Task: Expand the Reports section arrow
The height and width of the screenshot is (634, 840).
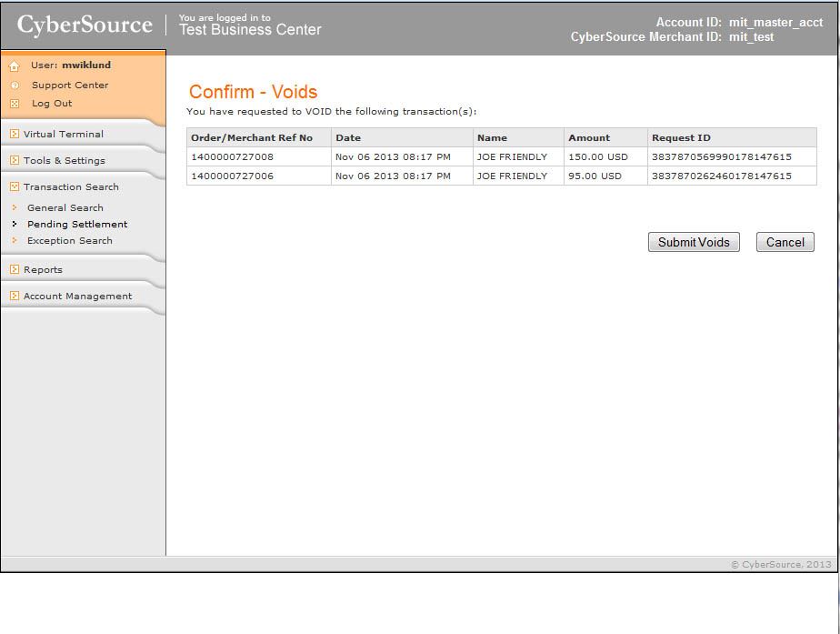Action: click(x=15, y=270)
